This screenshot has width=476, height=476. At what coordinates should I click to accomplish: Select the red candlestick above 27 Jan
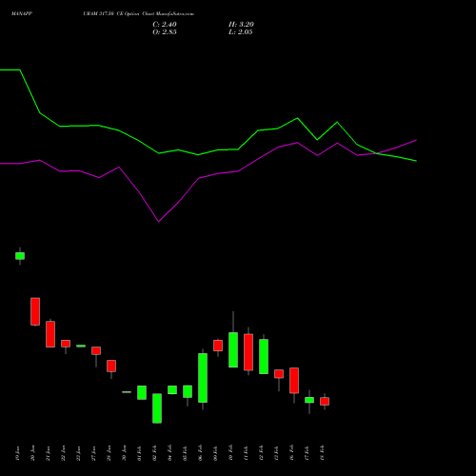click(x=96, y=350)
